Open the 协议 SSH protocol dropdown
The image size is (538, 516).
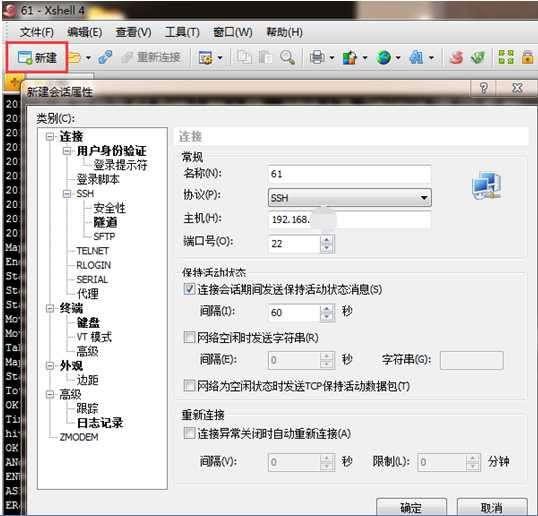pos(350,198)
